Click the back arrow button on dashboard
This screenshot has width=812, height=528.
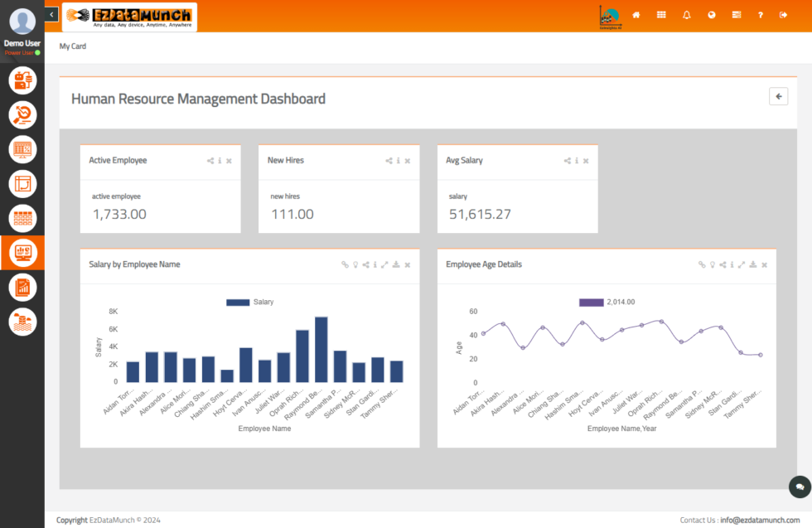click(778, 97)
